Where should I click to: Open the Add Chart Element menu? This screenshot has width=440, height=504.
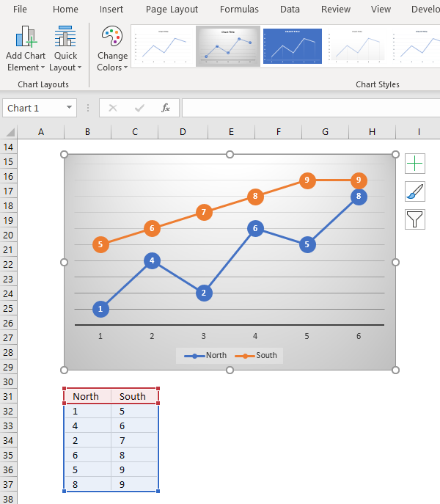pos(26,48)
